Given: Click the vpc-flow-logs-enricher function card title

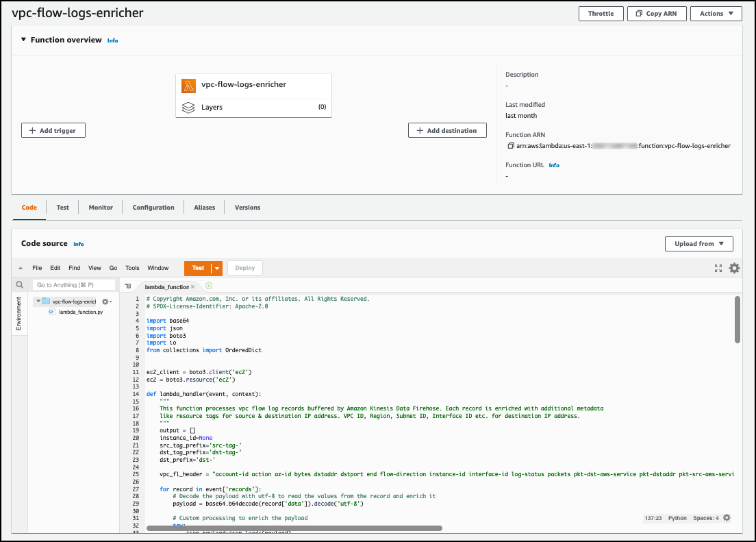Looking at the screenshot, I should 244,84.
